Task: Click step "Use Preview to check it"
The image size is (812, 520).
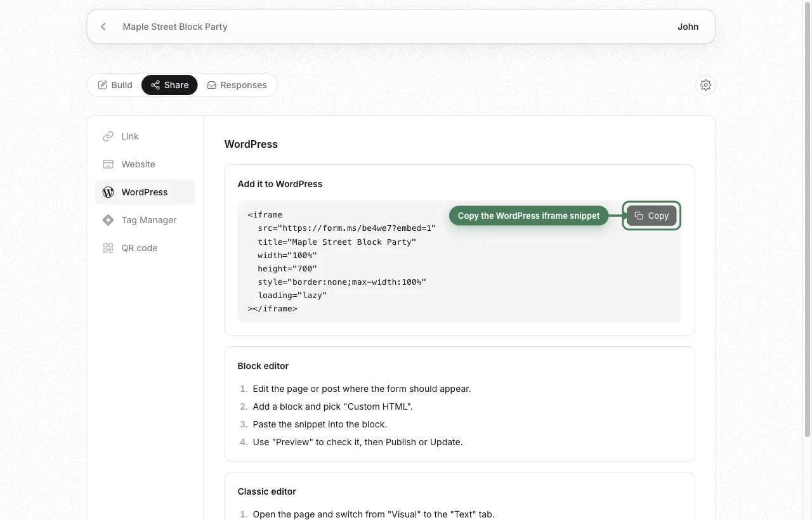Action: point(358,442)
